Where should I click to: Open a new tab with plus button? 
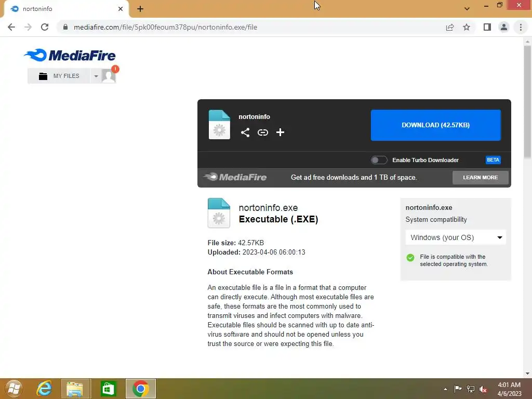pyautogui.click(x=140, y=9)
